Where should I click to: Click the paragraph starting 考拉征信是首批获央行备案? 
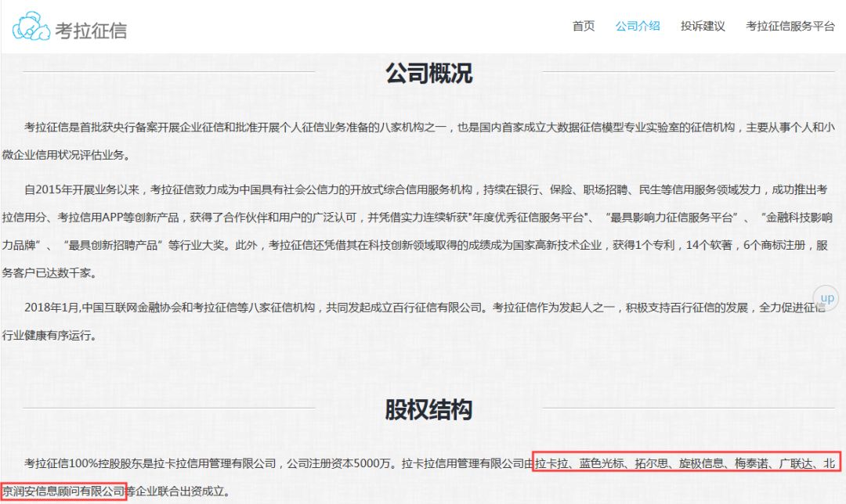[x=423, y=141]
